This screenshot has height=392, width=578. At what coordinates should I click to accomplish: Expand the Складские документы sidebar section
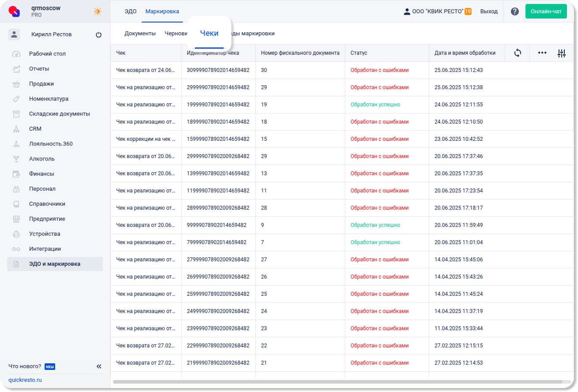pos(60,114)
